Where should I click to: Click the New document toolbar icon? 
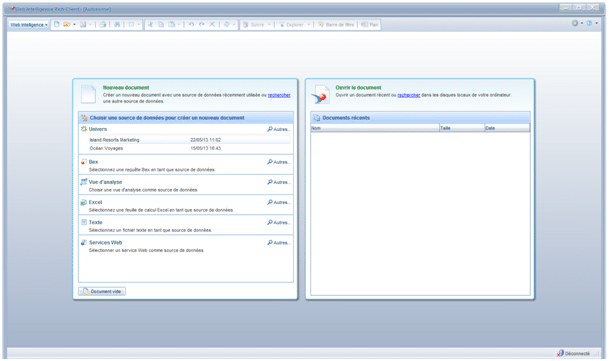(57, 24)
